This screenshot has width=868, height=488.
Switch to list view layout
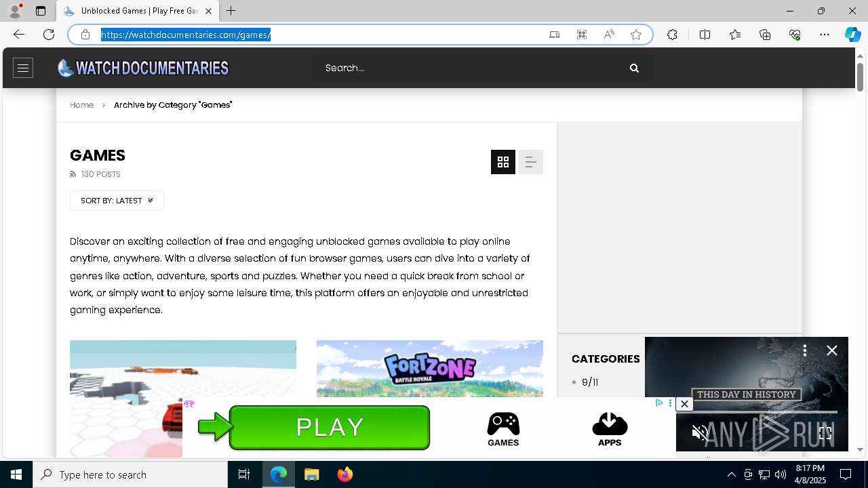531,162
